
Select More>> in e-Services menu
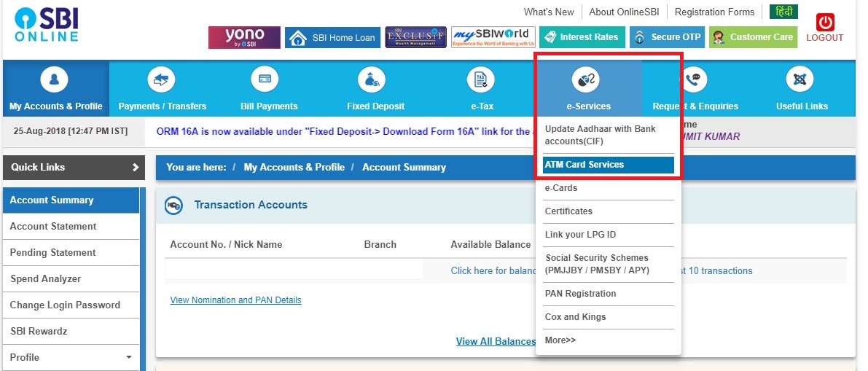point(560,340)
